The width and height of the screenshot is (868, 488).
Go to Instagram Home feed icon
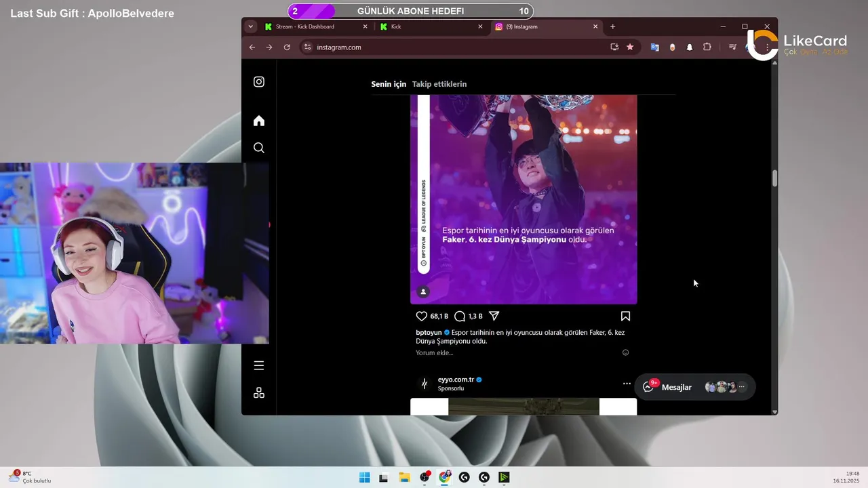tap(259, 121)
